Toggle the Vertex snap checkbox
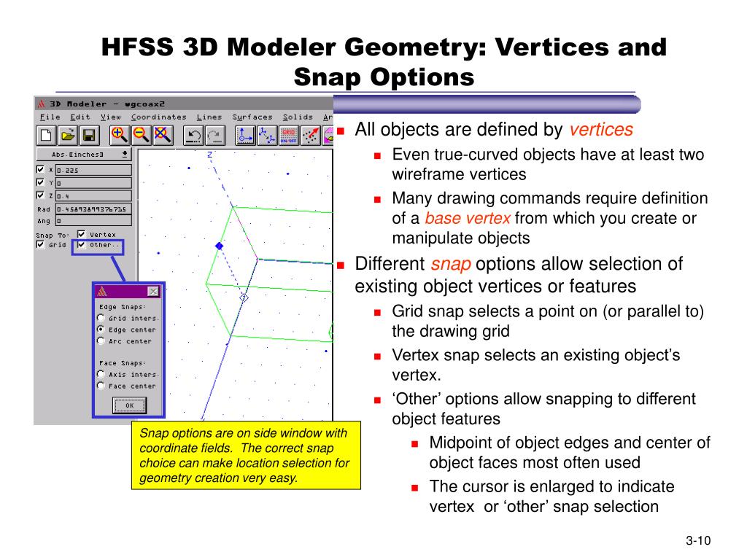Image resolution: width=747 pixels, height=560 pixels. click(81, 234)
